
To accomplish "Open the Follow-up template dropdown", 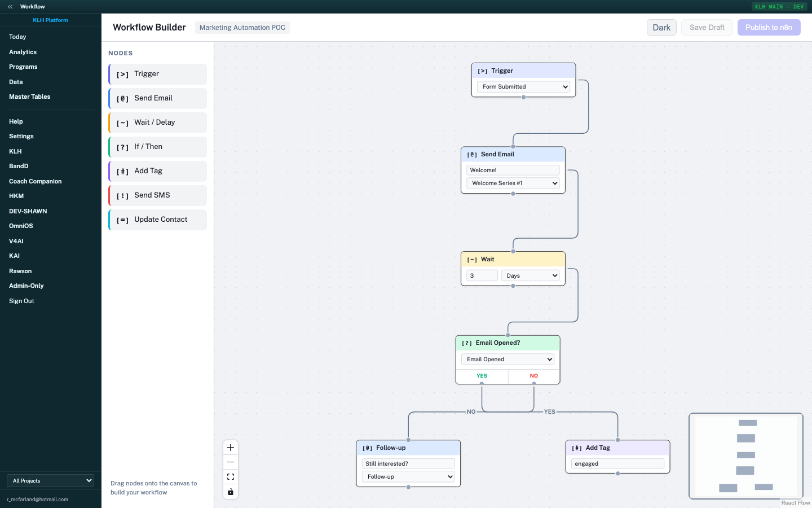I will tap(408, 477).
